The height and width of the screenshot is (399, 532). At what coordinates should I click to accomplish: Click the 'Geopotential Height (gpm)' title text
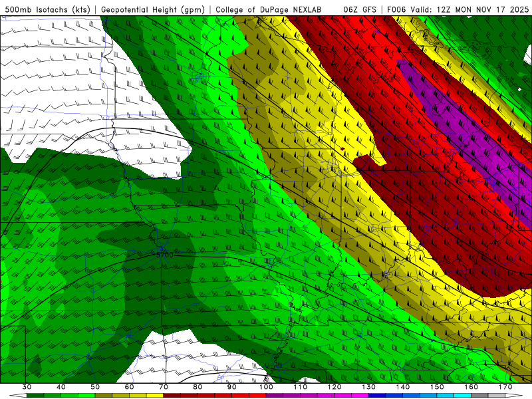point(153,9)
